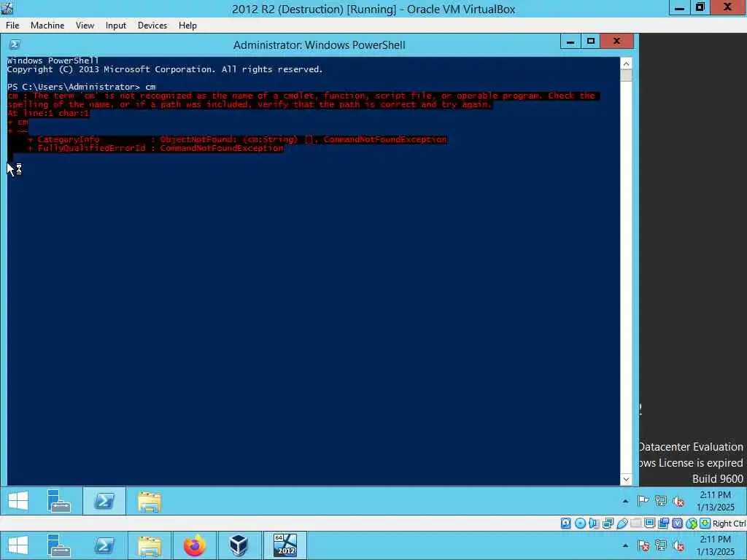The width and height of the screenshot is (747, 560).
Task: Click PowerShell scrollbar down arrow
Action: coord(627,480)
